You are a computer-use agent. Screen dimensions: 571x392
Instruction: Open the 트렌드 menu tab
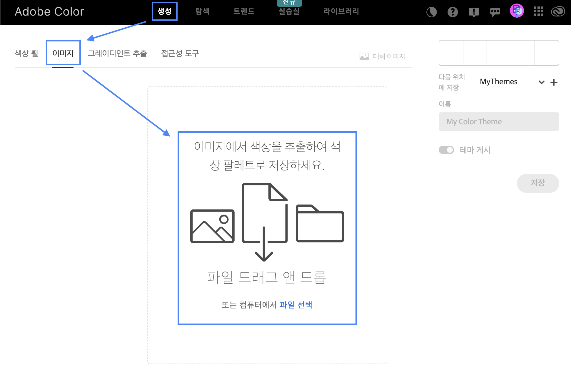click(244, 11)
